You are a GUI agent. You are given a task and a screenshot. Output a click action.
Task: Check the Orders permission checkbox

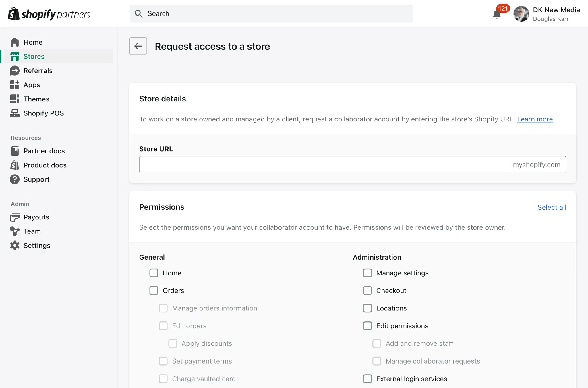click(154, 291)
